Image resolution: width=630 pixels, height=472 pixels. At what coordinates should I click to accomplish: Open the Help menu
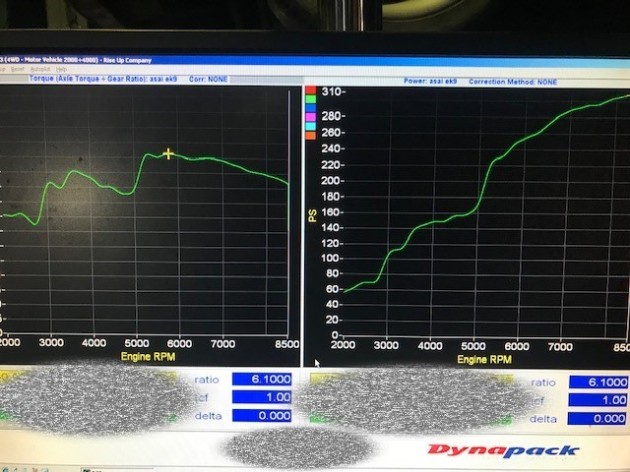pos(60,69)
